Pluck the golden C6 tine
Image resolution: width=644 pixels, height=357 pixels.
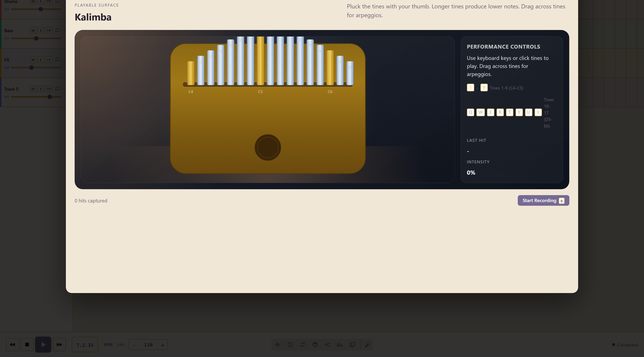coord(330,68)
